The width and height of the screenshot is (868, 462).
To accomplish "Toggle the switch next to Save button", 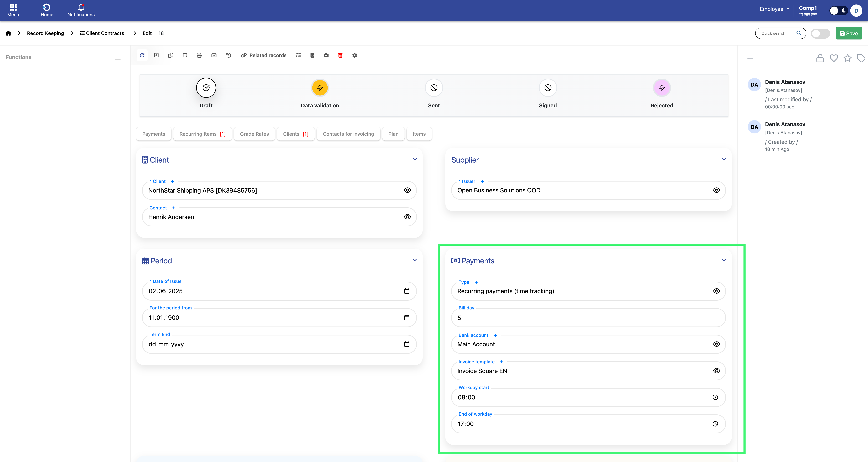I will (820, 33).
